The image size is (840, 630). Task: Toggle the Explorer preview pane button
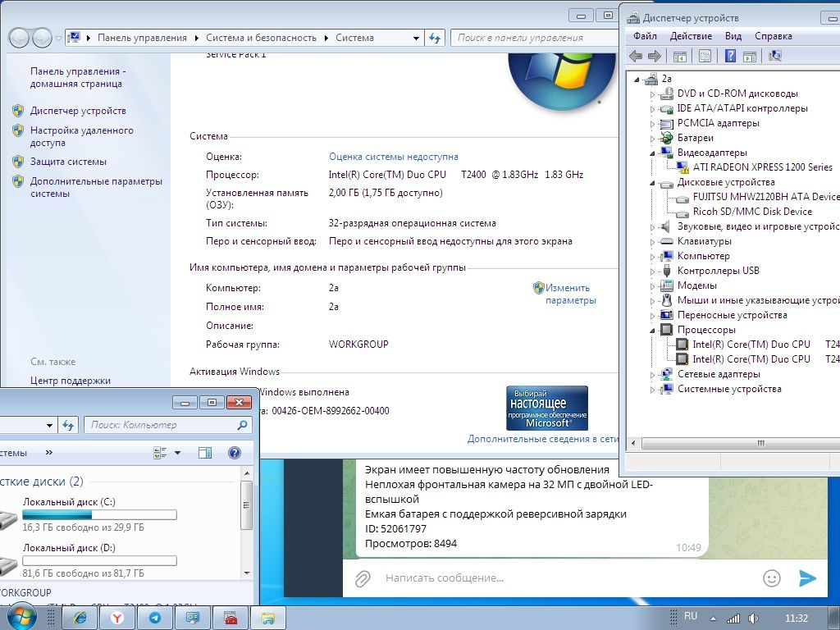(205, 453)
